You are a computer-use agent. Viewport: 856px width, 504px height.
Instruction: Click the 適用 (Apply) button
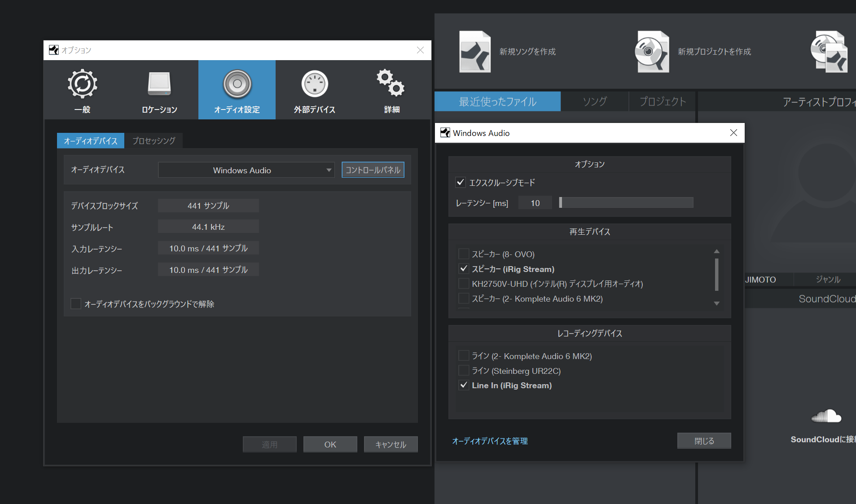coord(270,444)
